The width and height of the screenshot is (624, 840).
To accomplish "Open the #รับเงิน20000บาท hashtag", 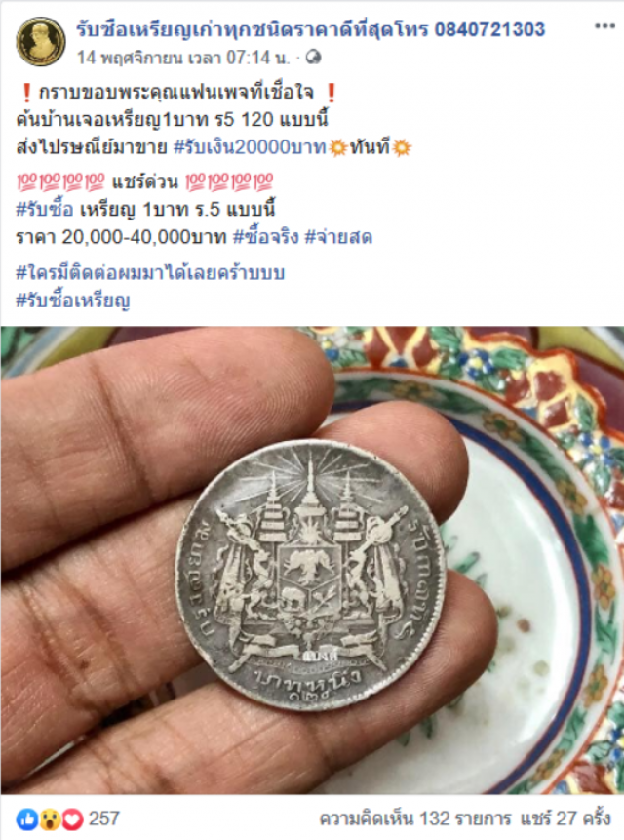I will pos(250,146).
